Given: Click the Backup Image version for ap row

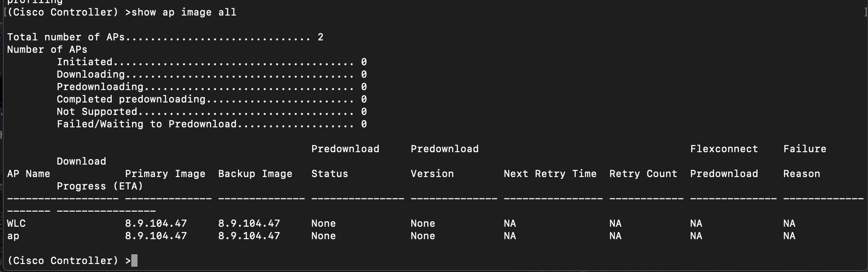Looking at the screenshot, I should tap(249, 236).
